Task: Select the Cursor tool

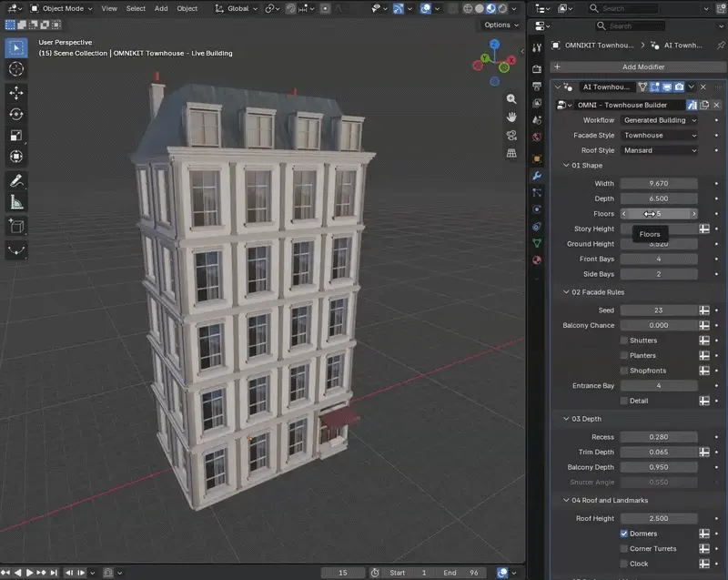Action: coord(16,69)
